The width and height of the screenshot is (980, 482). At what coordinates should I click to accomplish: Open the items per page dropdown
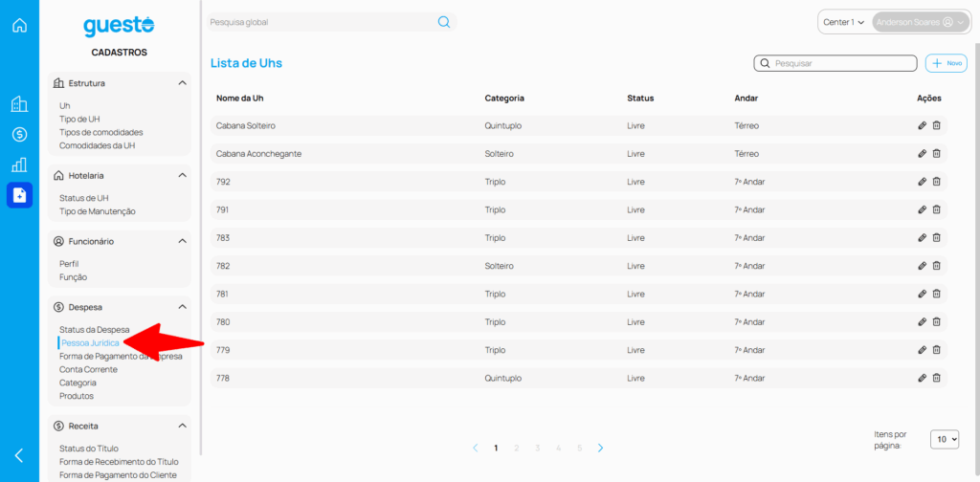click(946, 439)
